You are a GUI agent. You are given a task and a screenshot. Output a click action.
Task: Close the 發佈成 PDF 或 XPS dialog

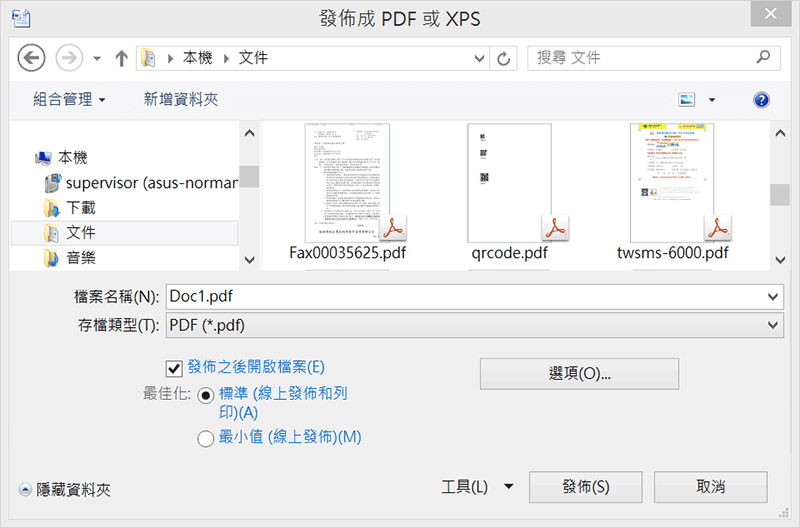click(770, 13)
